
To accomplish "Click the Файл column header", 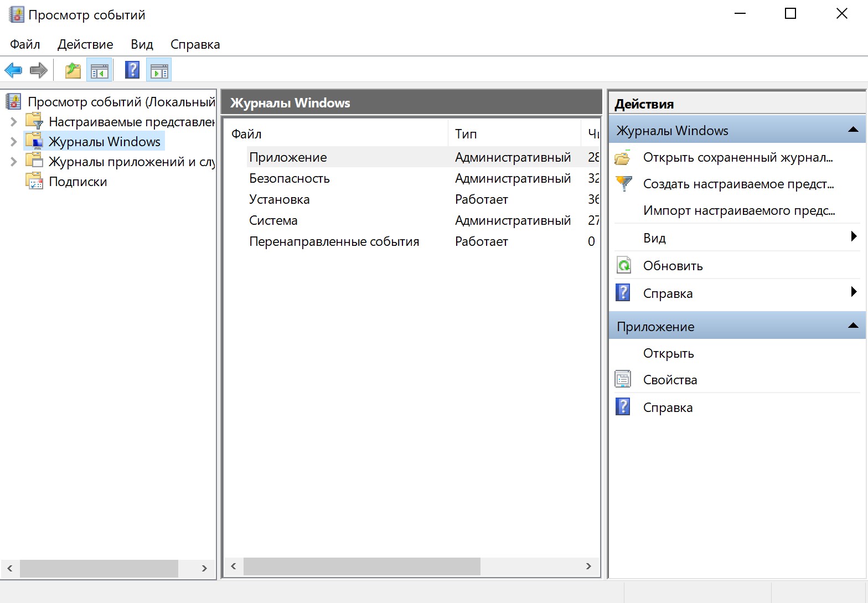I will [336, 133].
